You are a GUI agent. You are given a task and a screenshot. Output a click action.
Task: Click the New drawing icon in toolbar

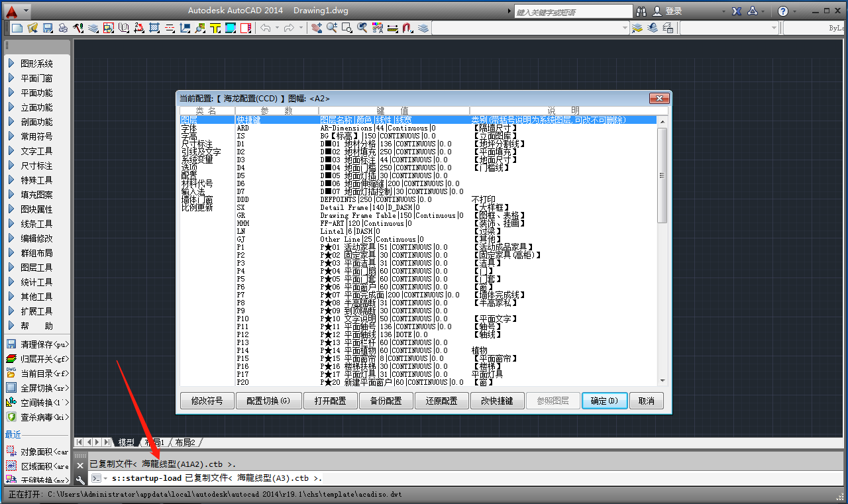pyautogui.click(x=17, y=28)
